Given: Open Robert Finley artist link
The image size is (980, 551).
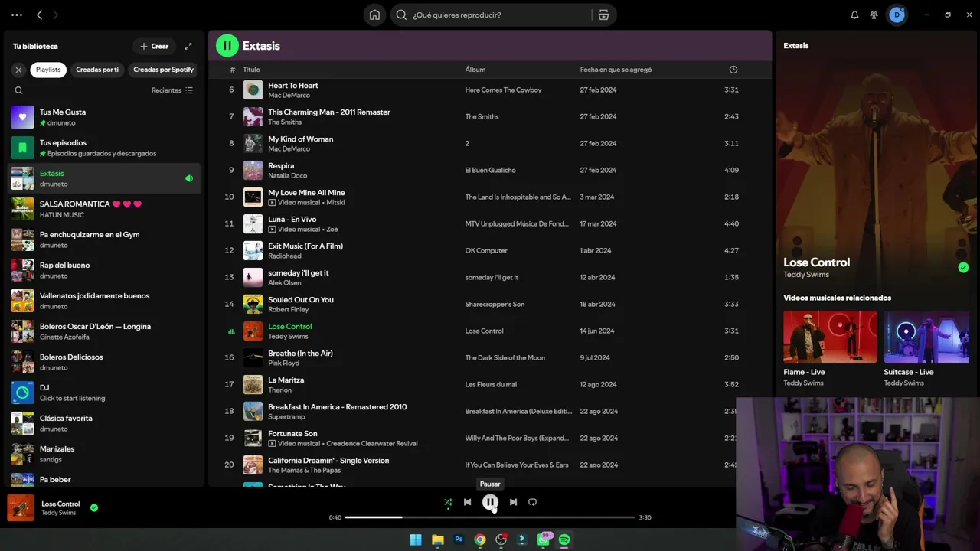Looking at the screenshot, I should (289, 310).
